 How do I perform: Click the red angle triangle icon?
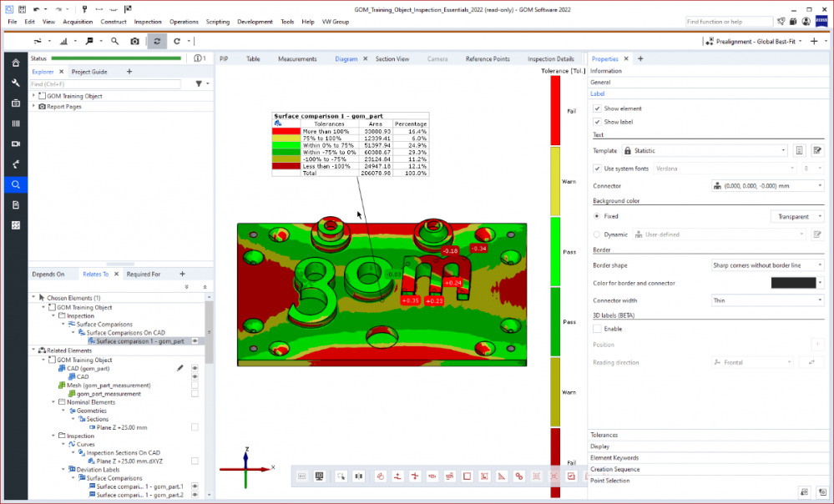click(x=502, y=476)
